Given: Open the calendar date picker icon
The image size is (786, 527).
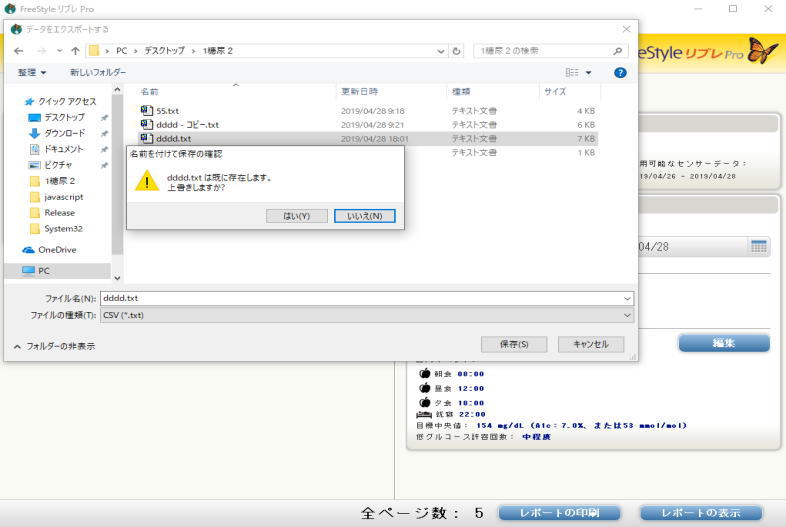Looking at the screenshot, I should pyautogui.click(x=759, y=246).
